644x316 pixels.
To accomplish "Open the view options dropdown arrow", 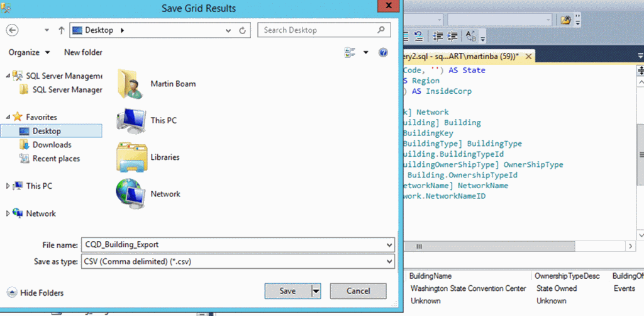I will [366, 52].
